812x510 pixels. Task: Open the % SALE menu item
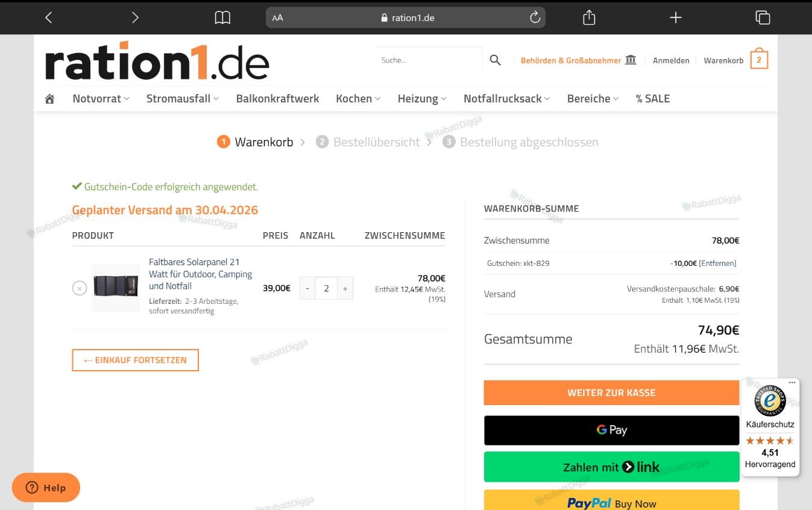(653, 99)
